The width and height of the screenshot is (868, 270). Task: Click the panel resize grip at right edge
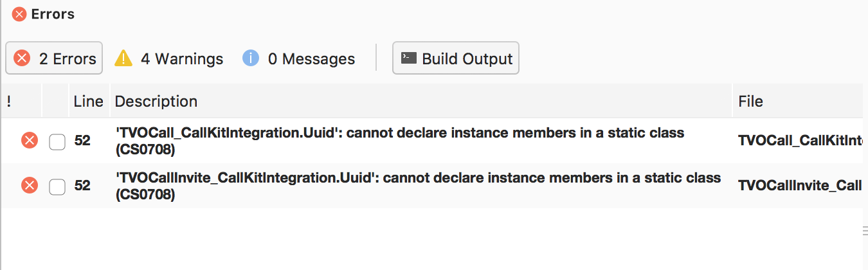click(x=865, y=231)
